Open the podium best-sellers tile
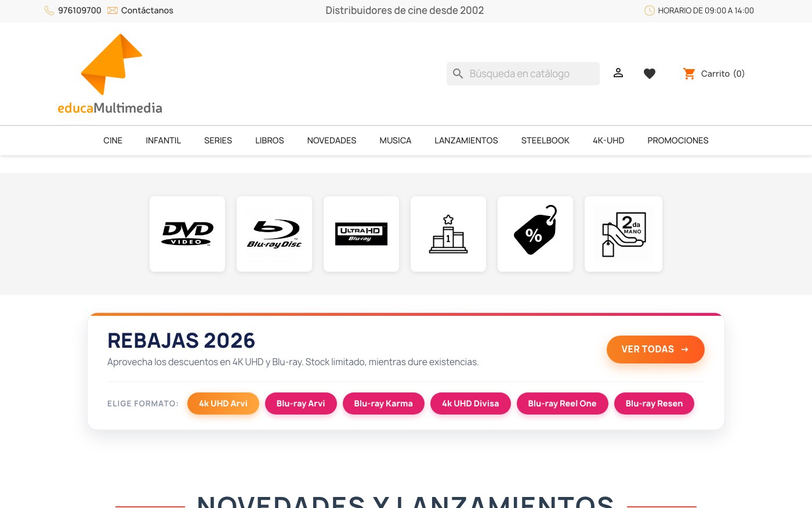The height and width of the screenshot is (508, 812). point(448,234)
